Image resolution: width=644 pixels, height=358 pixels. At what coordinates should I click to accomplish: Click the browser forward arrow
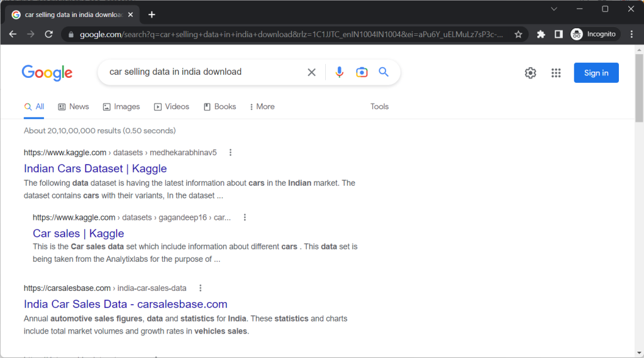31,34
